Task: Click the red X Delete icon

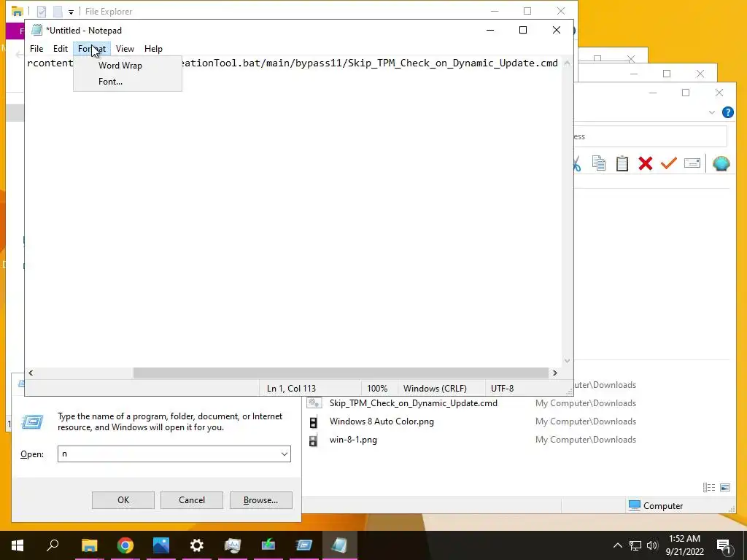Action: [646, 163]
